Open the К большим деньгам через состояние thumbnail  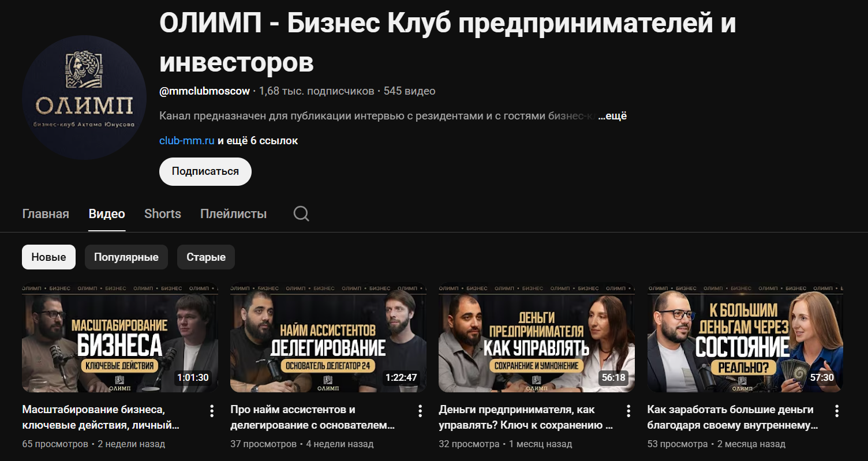[745, 338]
